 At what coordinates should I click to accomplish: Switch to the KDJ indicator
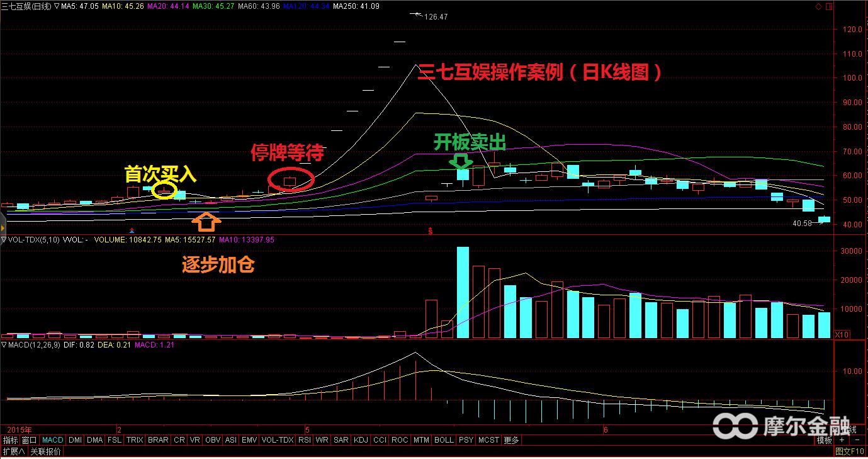click(x=361, y=440)
